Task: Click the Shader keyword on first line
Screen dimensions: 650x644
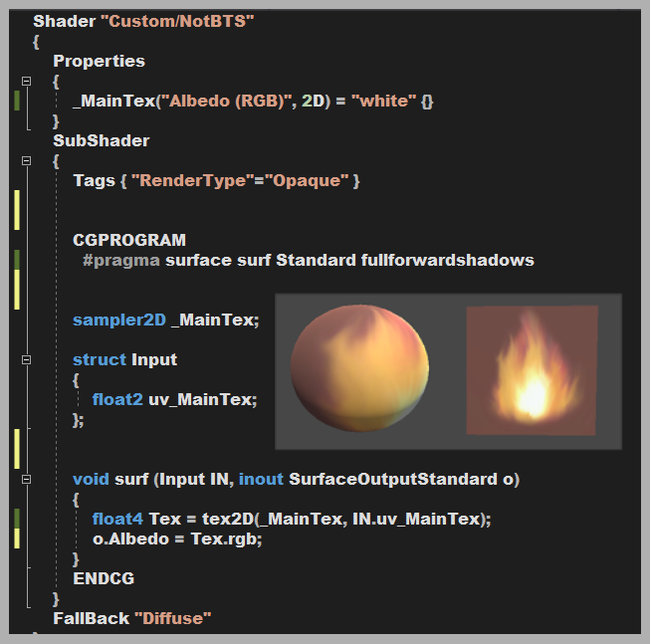Action: point(65,21)
